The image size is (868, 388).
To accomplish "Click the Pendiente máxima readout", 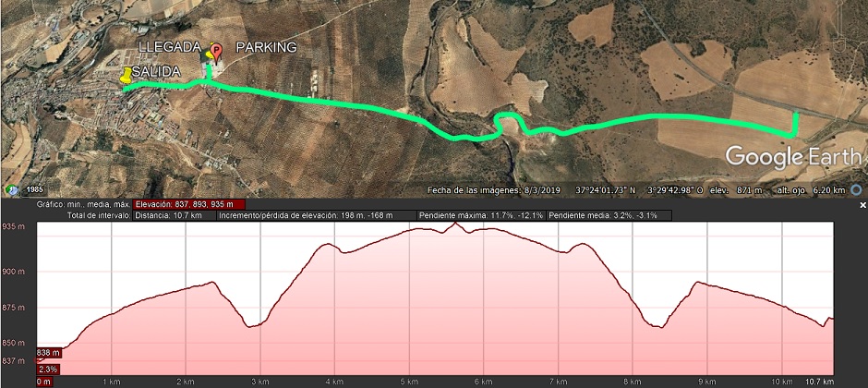I will [x=482, y=215].
